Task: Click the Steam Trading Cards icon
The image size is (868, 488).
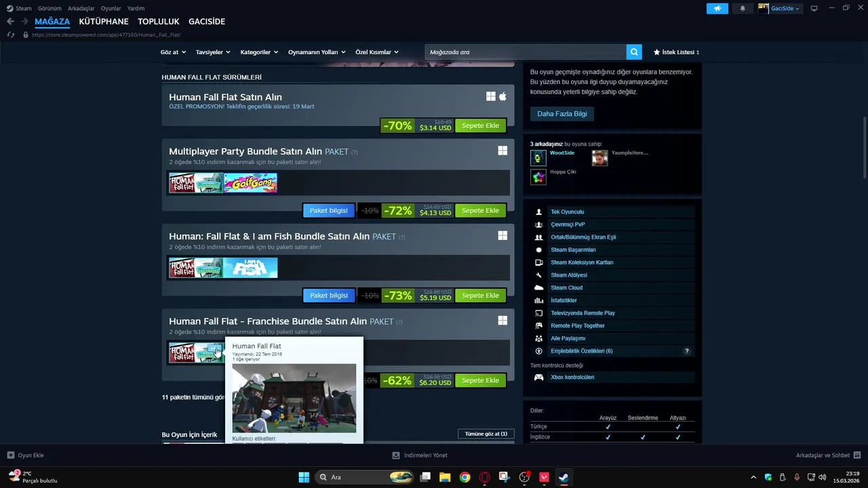Action: point(538,262)
